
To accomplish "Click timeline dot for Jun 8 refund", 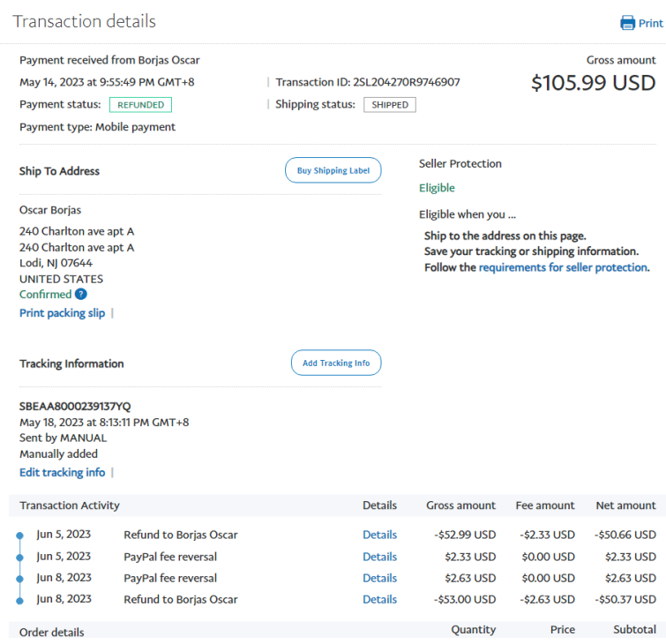I will [19, 600].
